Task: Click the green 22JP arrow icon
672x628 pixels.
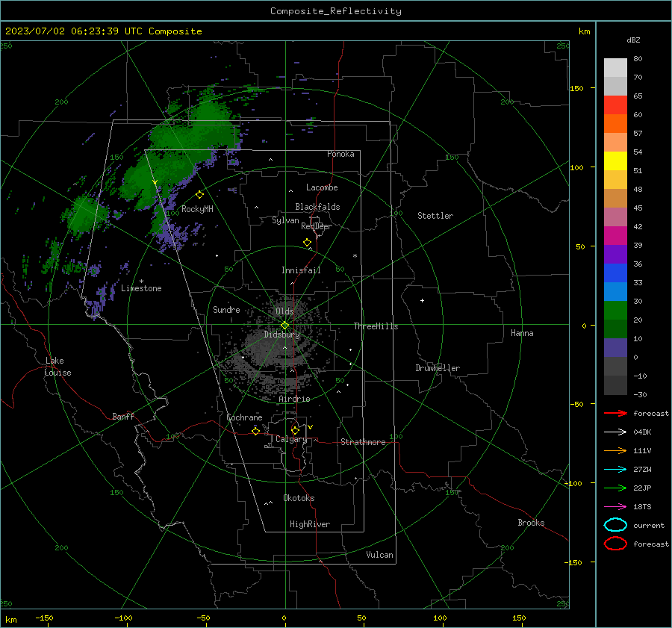Action: click(x=615, y=488)
